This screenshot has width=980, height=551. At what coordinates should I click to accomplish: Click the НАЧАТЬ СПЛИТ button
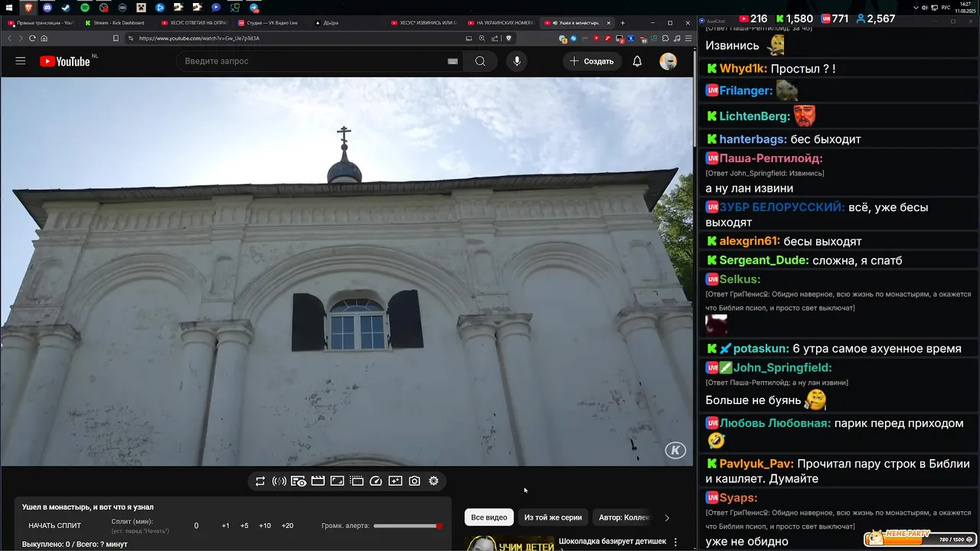click(55, 526)
